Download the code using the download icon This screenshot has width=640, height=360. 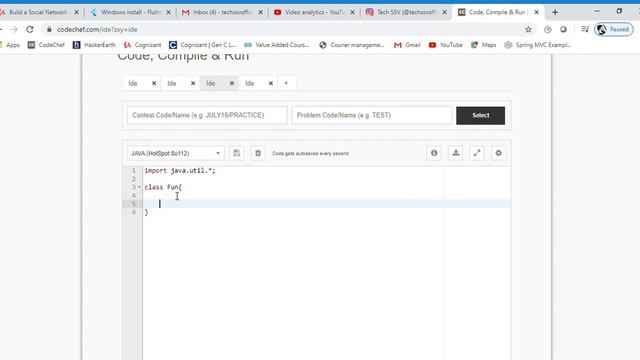[456, 153]
